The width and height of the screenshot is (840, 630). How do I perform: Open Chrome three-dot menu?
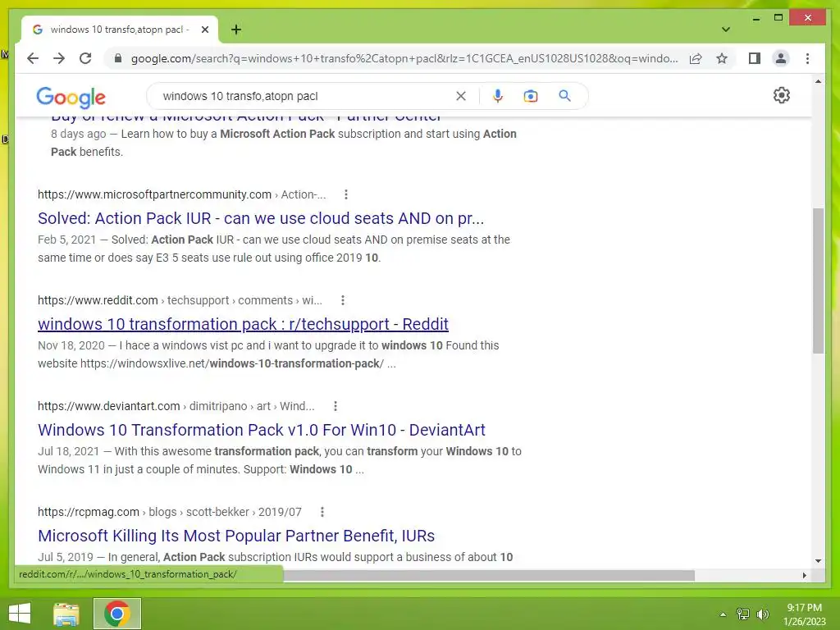point(807,58)
